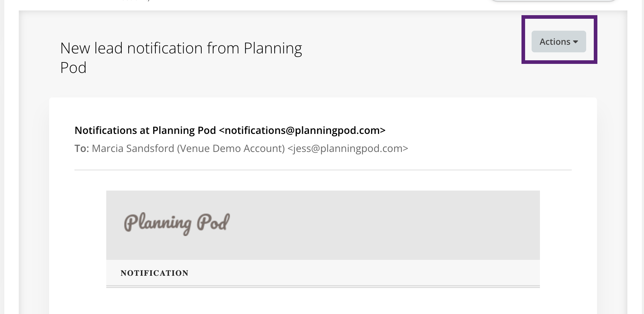644x314 pixels.
Task: Click the rounded field edge at top right
Action: pos(554,1)
